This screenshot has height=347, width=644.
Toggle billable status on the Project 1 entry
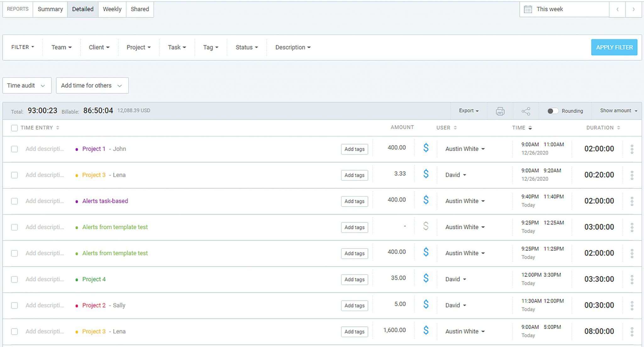426,148
